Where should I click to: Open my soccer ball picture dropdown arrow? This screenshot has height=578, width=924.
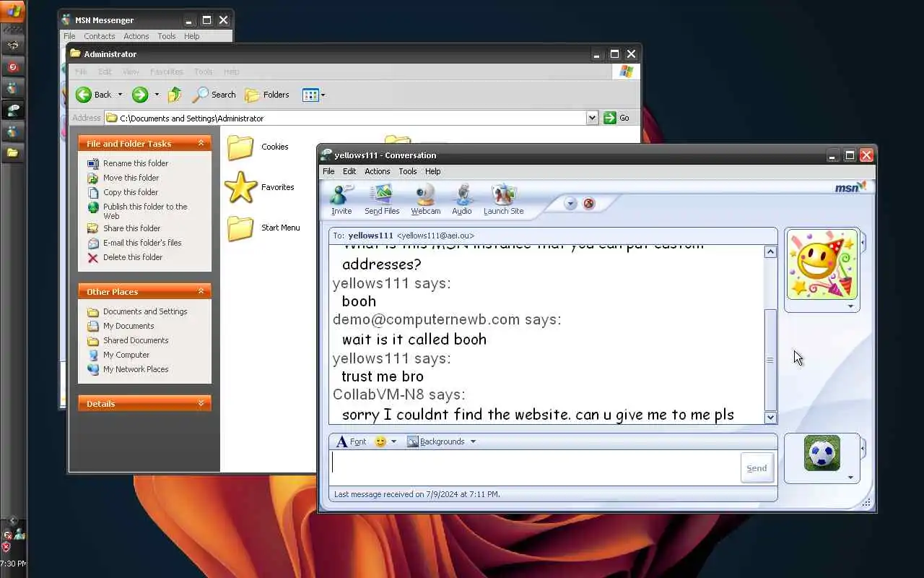click(850, 477)
